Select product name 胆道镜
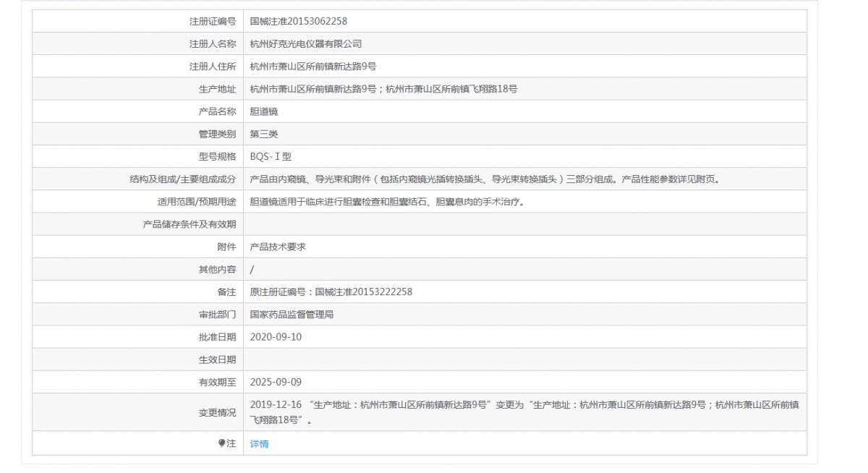 [x=264, y=111]
